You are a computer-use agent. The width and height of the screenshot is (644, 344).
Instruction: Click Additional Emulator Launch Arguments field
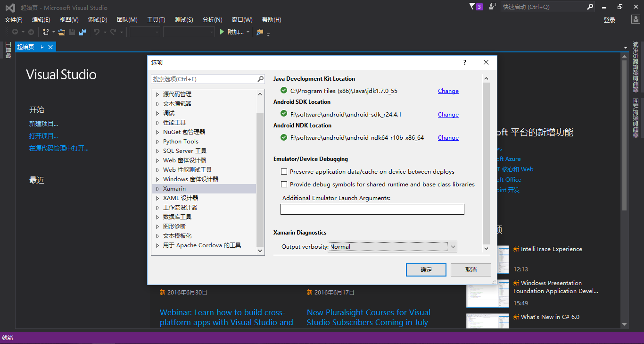(x=372, y=209)
